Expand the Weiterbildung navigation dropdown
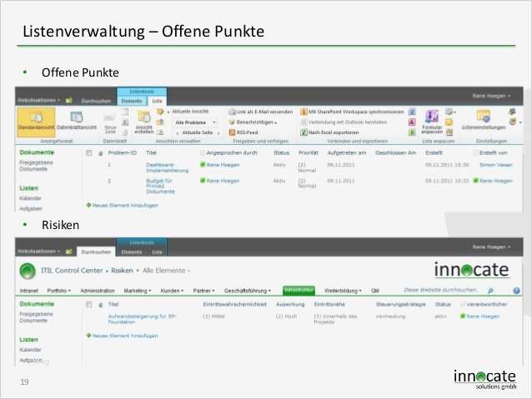Viewport: 532px width, 399px height. click(343, 291)
